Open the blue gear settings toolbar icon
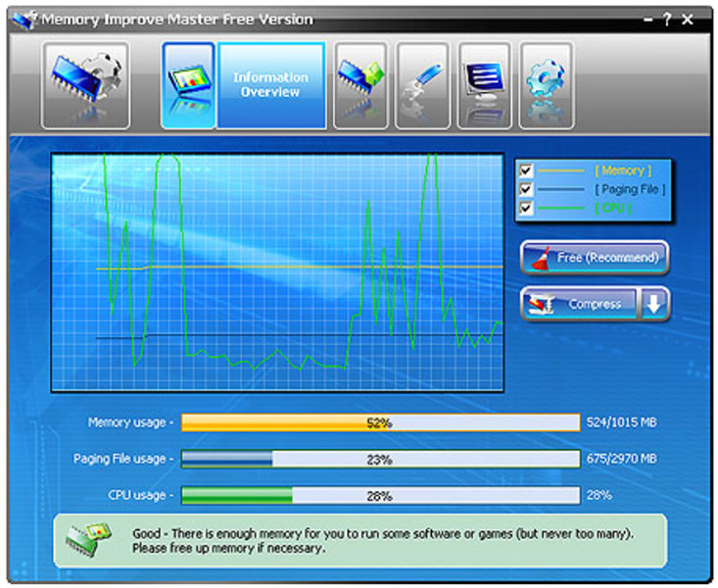 546,85
